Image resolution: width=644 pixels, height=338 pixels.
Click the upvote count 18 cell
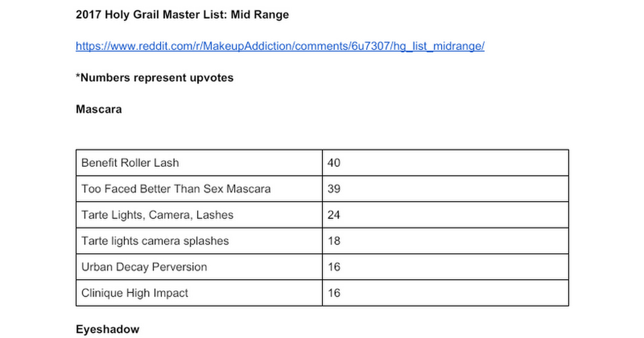point(334,241)
